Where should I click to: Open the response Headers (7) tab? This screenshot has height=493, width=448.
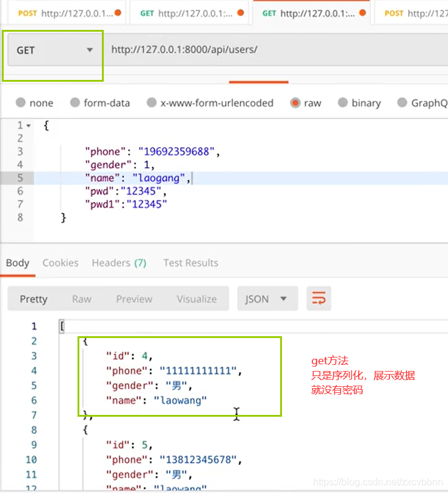pyautogui.click(x=119, y=263)
